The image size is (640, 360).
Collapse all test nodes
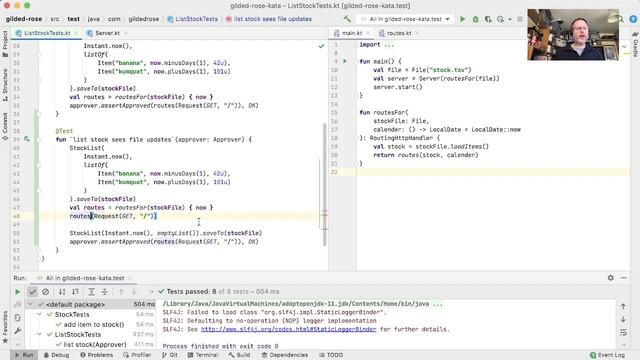point(104,292)
